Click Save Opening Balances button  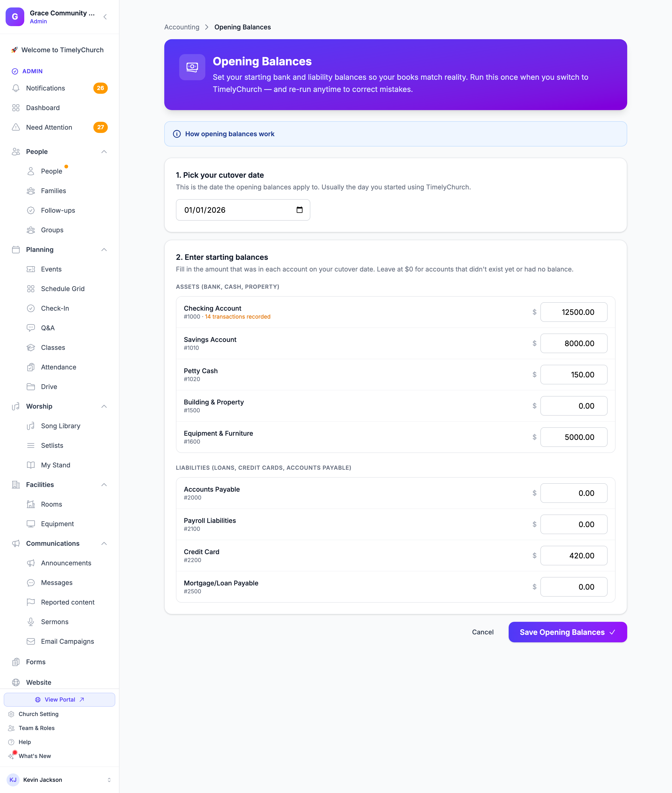[568, 632]
